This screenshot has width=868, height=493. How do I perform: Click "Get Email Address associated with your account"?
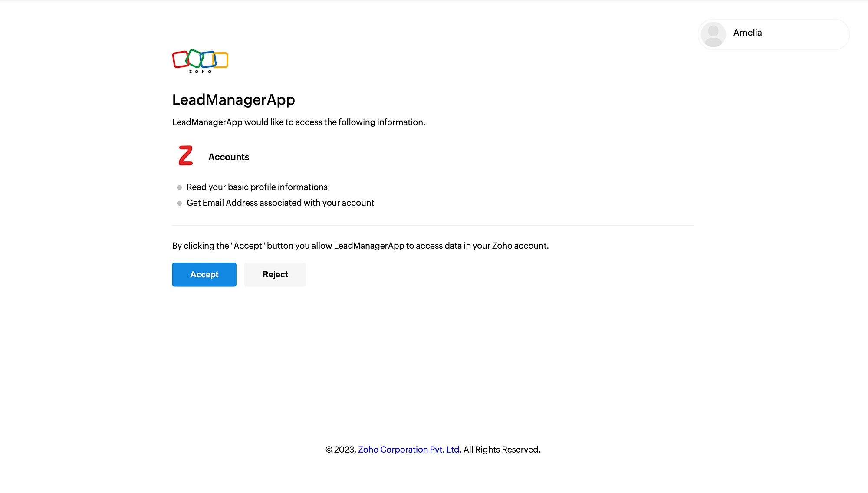pyautogui.click(x=280, y=203)
